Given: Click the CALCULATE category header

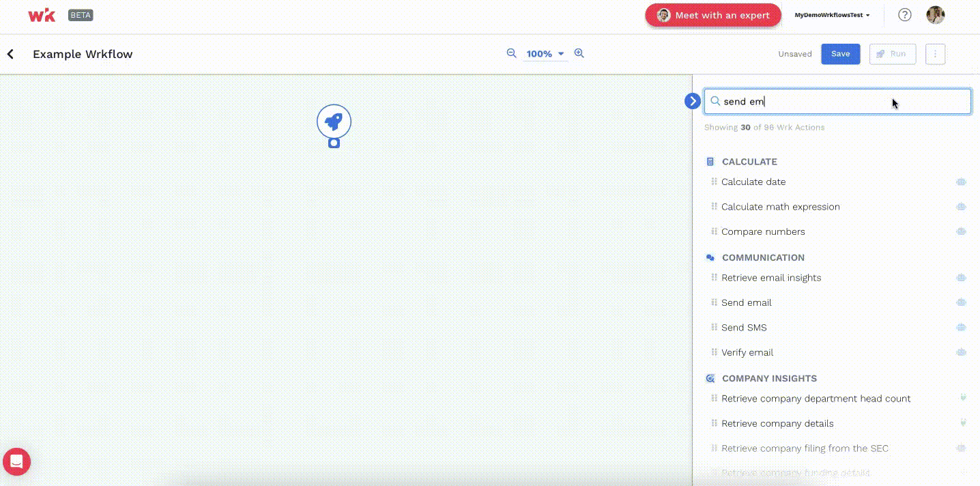Looking at the screenshot, I should [749, 162].
